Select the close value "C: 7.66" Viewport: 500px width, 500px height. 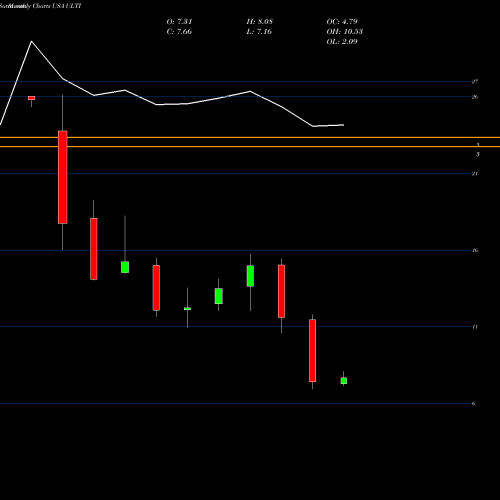point(179,32)
